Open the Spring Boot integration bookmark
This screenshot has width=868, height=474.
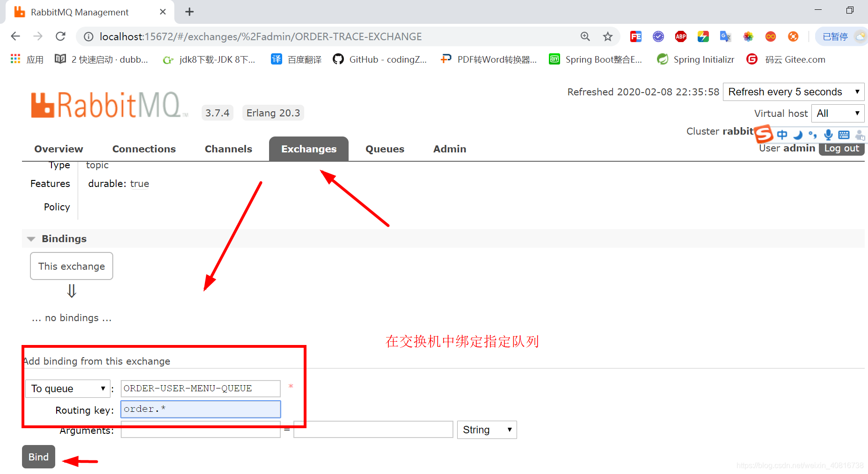click(596, 59)
